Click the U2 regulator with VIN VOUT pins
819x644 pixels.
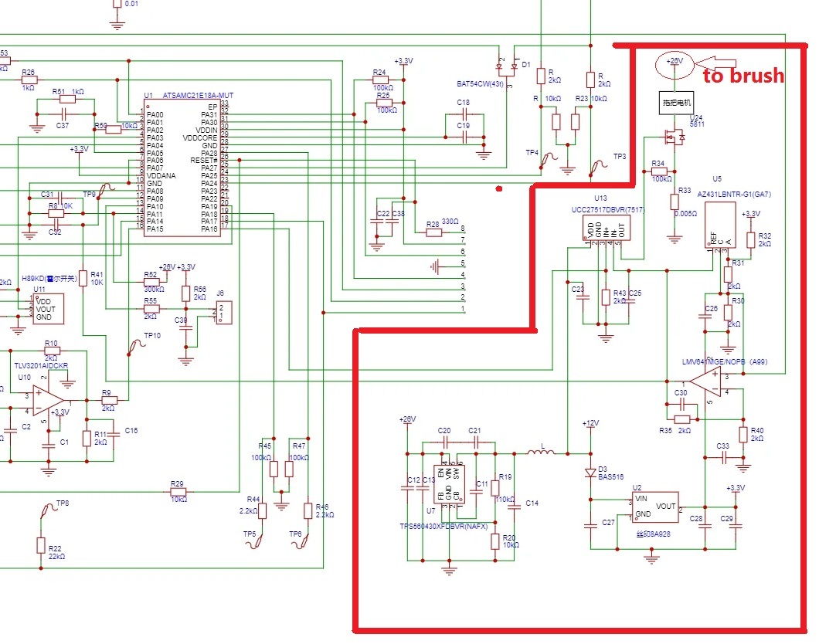point(655,507)
